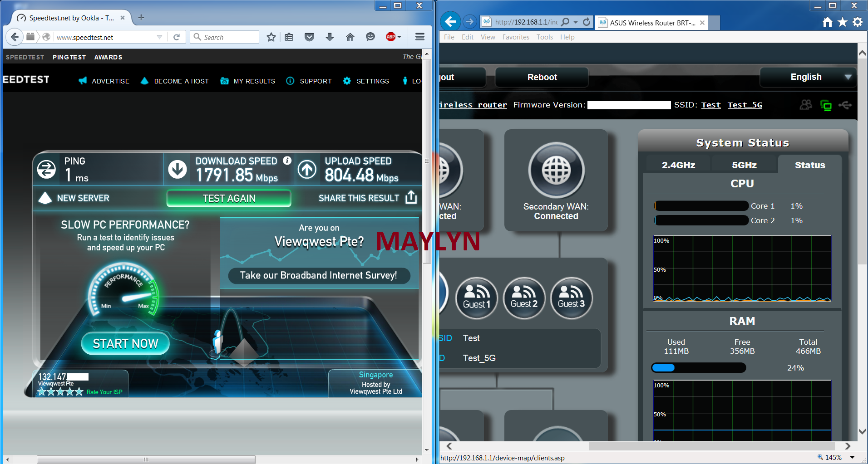
Task: Click the Secondary WAN globe icon
Action: tap(556, 171)
